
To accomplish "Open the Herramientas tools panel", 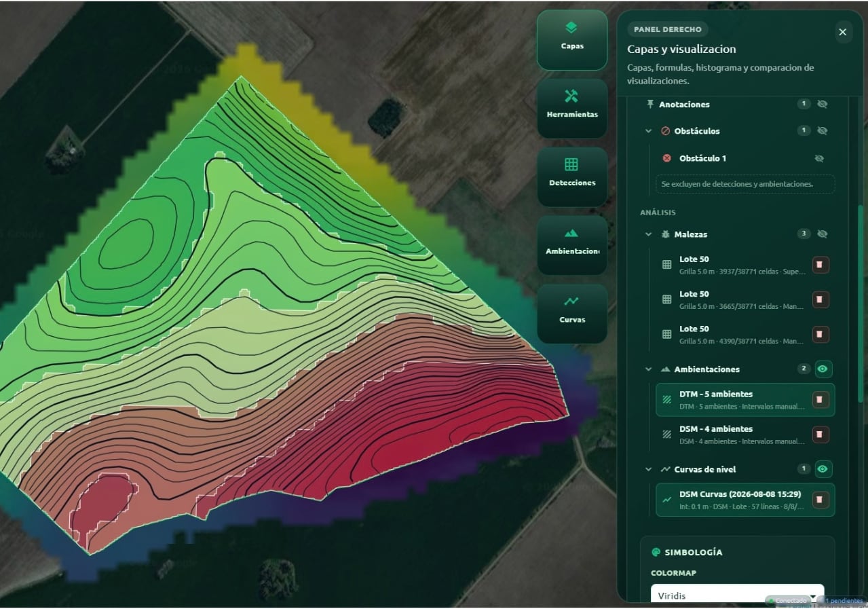I will click(x=572, y=108).
